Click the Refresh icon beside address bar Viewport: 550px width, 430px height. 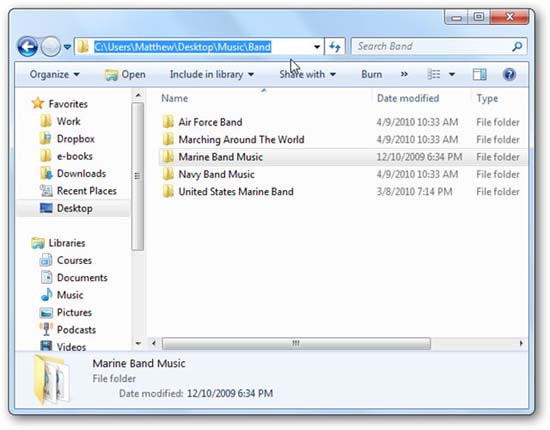click(335, 46)
